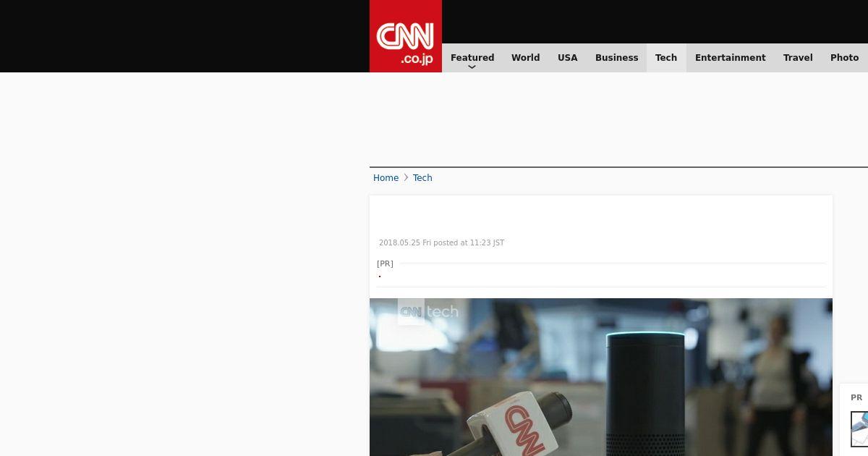Open the Photo section
Image resolution: width=868 pixels, height=456 pixels.
(844, 58)
